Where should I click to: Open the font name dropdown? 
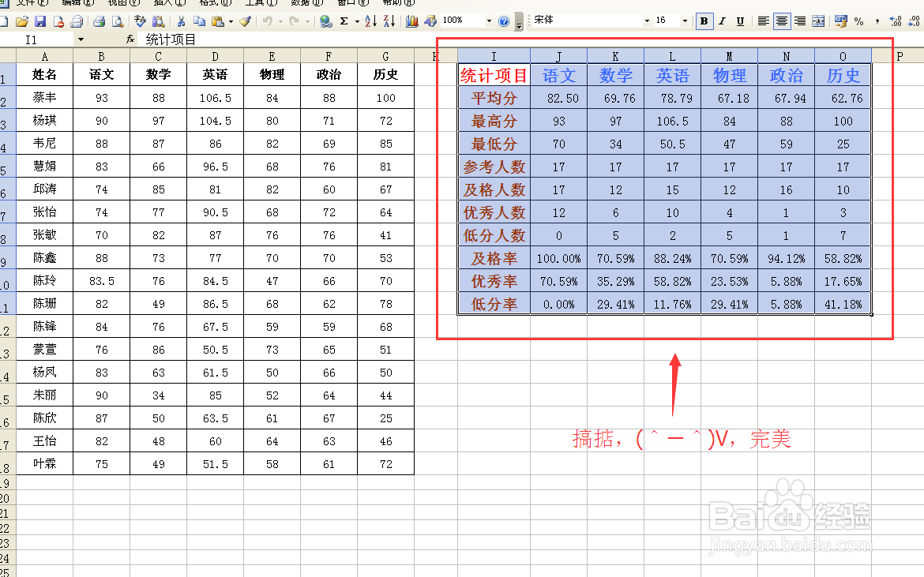649,21
